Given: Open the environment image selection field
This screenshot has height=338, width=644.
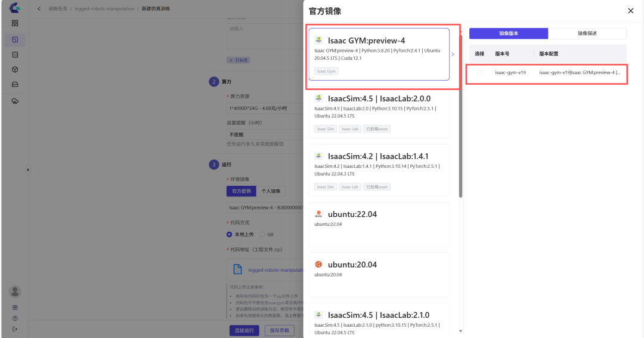Looking at the screenshot, I should tap(265, 208).
